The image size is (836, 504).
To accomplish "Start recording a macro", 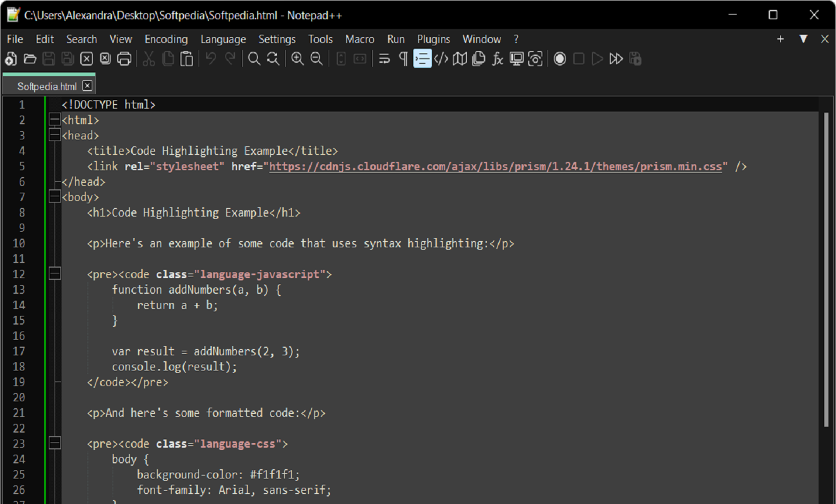I will [x=560, y=59].
